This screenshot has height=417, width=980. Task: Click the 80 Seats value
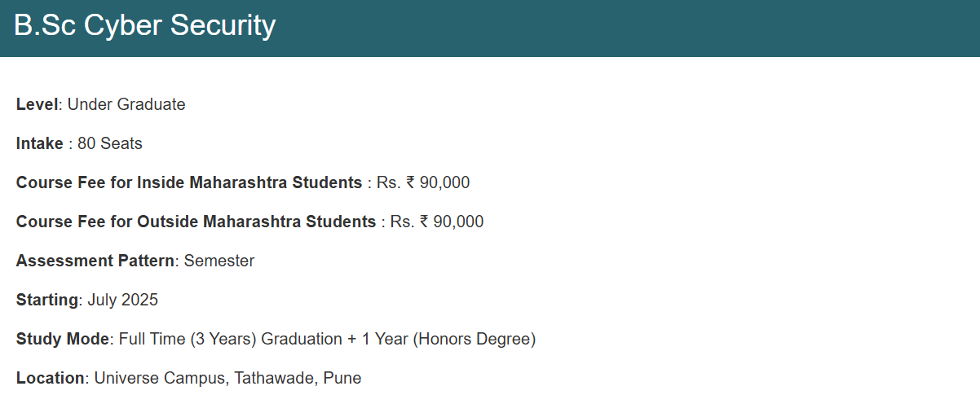point(110,143)
